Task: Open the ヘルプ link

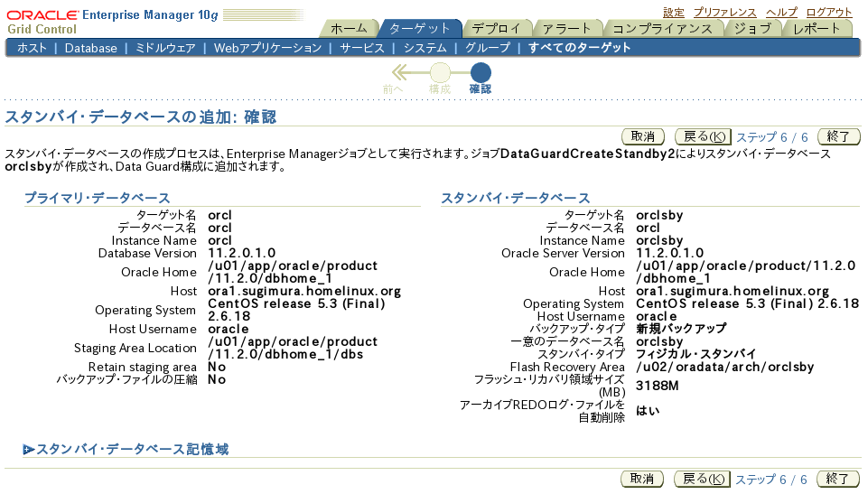Action: 781,12
